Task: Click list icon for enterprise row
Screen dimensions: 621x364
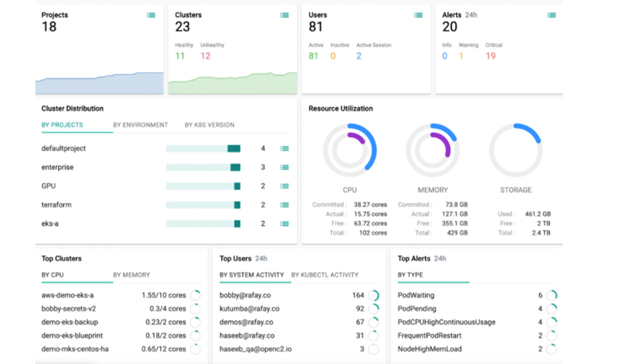Action: point(284,168)
